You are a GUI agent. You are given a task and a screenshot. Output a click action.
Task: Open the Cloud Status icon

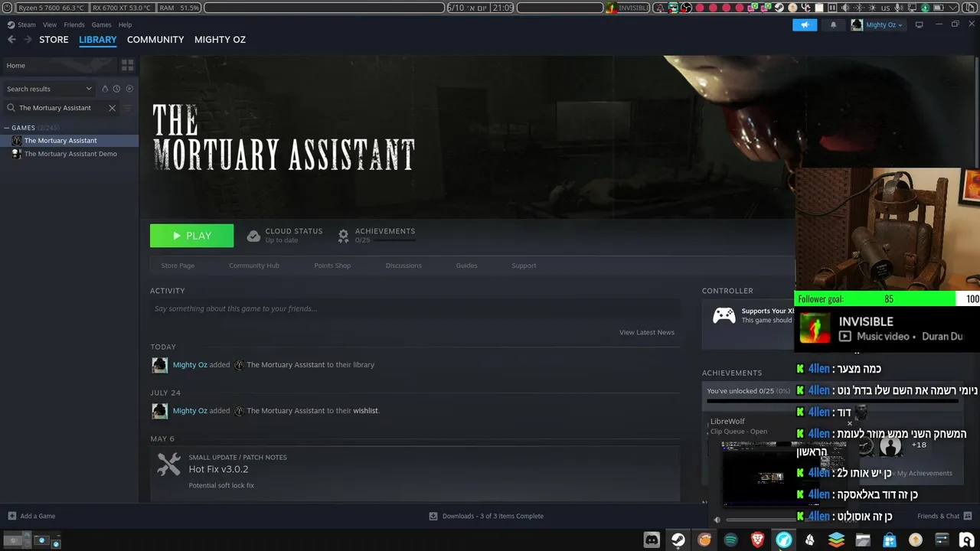[253, 236]
